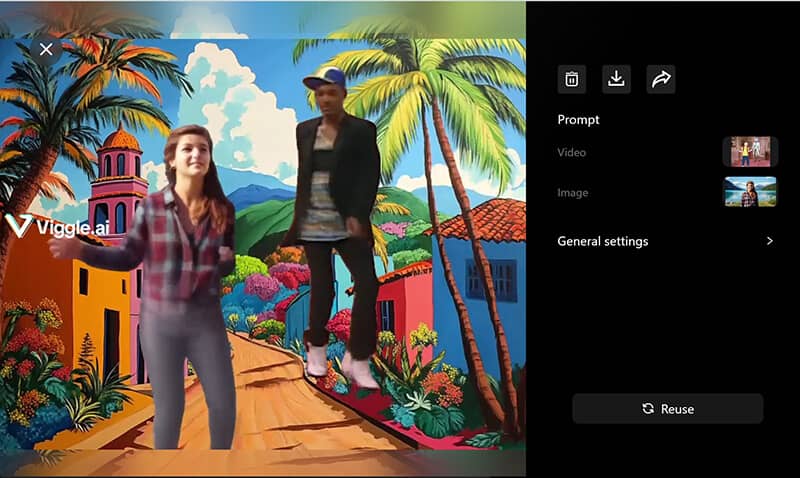Download the generated video
Viewport: 800px width, 478px height.
pos(616,79)
